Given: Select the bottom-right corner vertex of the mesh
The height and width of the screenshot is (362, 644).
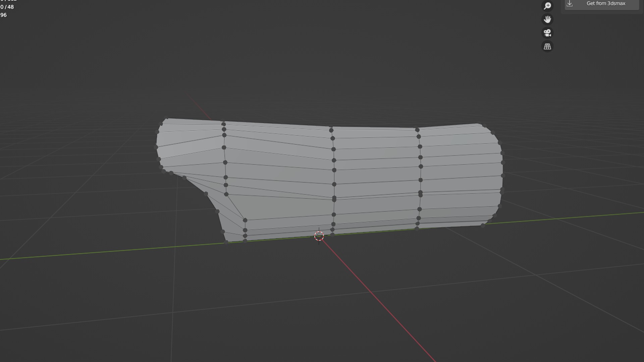Looking at the screenshot, I should (483, 226).
